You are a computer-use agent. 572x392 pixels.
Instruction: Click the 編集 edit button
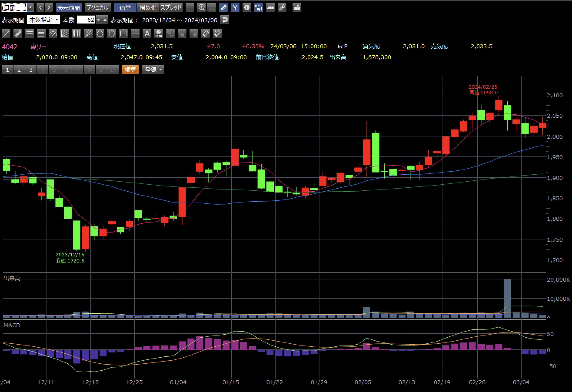pos(130,70)
